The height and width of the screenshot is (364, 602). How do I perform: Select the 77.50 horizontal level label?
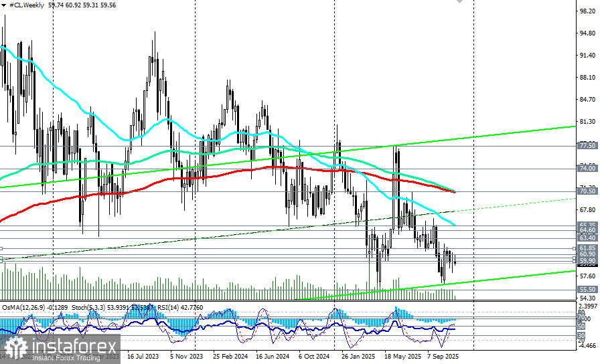pos(587,146)
